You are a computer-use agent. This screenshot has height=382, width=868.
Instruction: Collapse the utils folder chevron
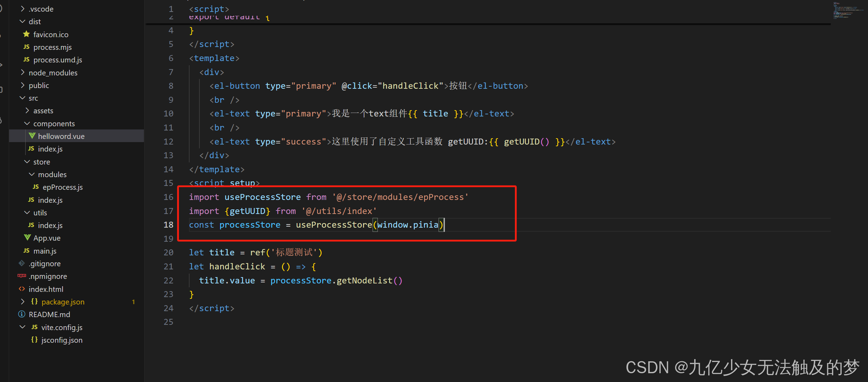pyautogui.click(x=27, y=213)
